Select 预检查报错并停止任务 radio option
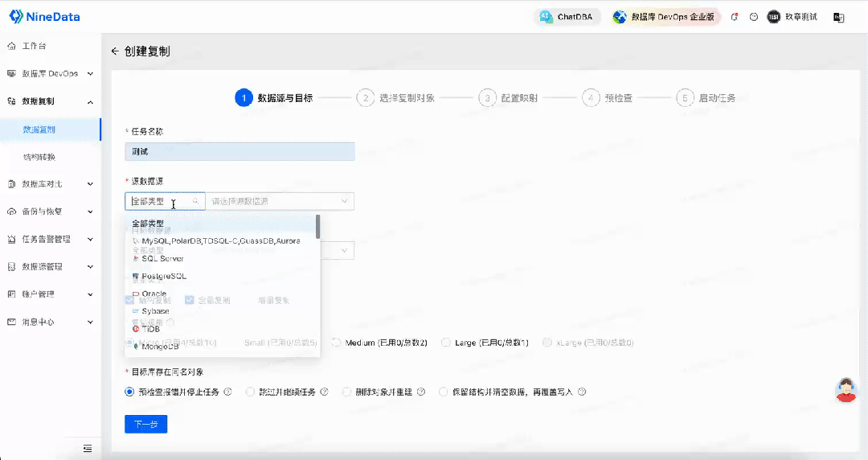868x460 pixels. tap(129, 392)
